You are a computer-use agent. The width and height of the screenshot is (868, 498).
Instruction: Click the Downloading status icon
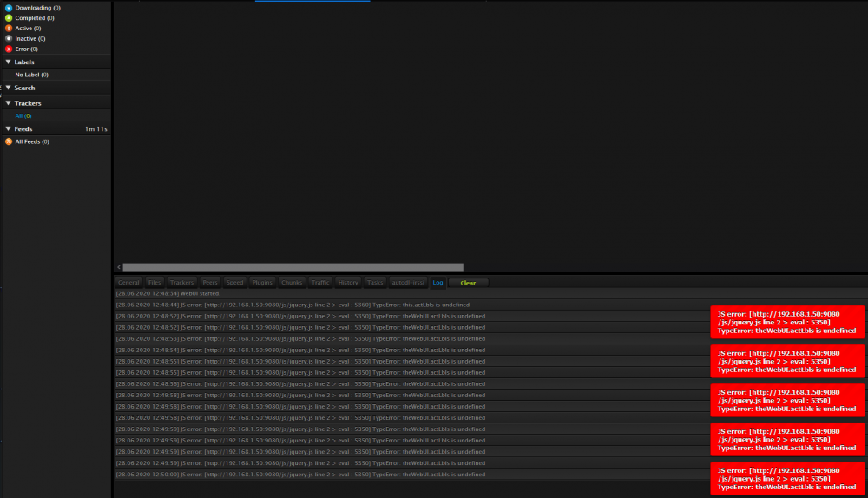tap(9, 8)
